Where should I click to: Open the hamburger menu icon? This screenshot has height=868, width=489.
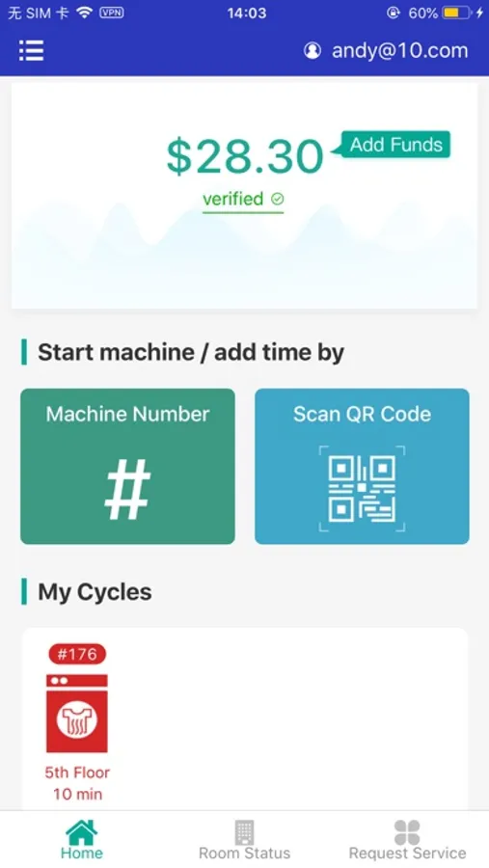point(32,50)
